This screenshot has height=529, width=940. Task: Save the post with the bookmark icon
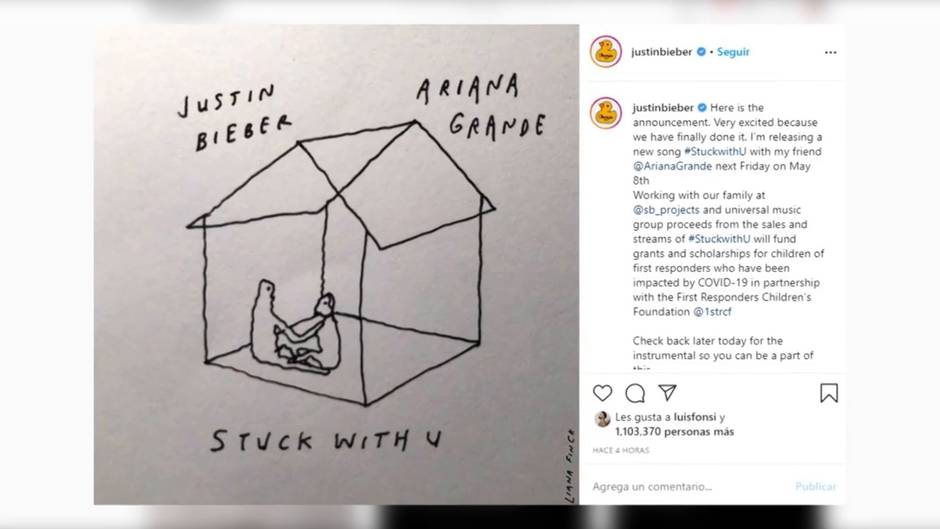point(829,393)
